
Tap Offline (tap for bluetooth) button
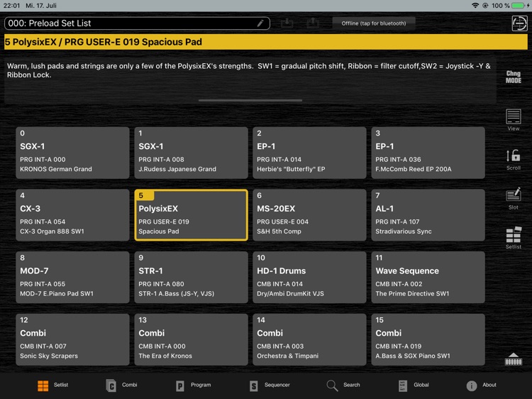pos(374,23)
